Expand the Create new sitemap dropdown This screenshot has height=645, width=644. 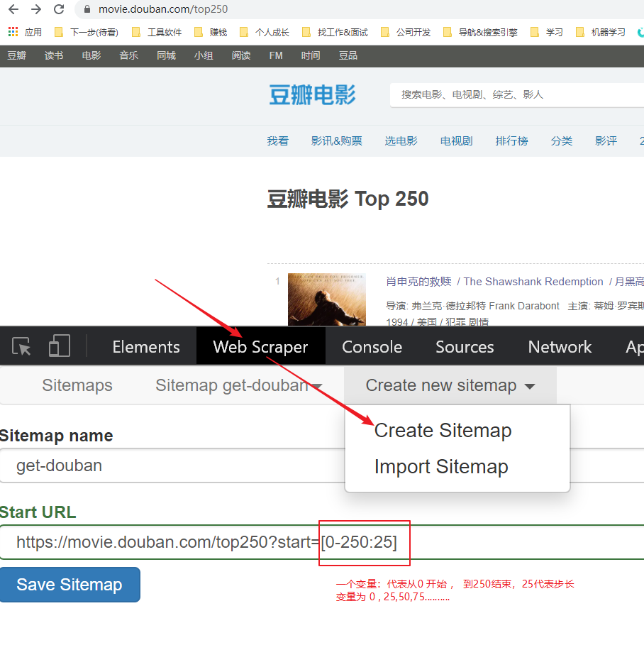450,385
